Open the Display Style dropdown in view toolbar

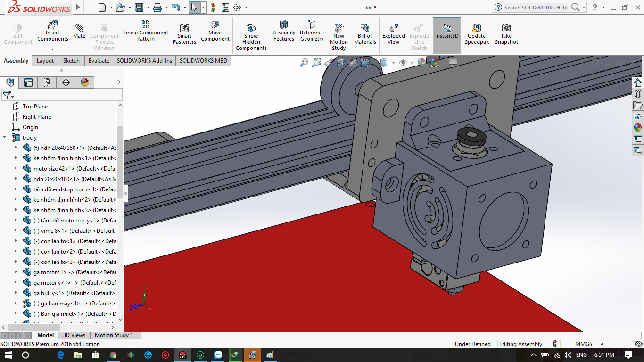click(x=393, y=63)
